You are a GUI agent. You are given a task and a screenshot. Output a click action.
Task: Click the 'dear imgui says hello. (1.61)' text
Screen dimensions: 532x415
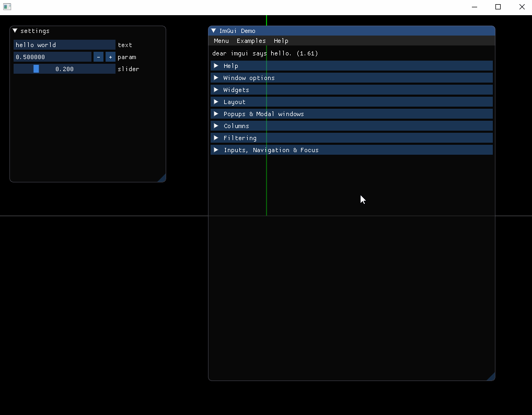click(x=265, y=53)
